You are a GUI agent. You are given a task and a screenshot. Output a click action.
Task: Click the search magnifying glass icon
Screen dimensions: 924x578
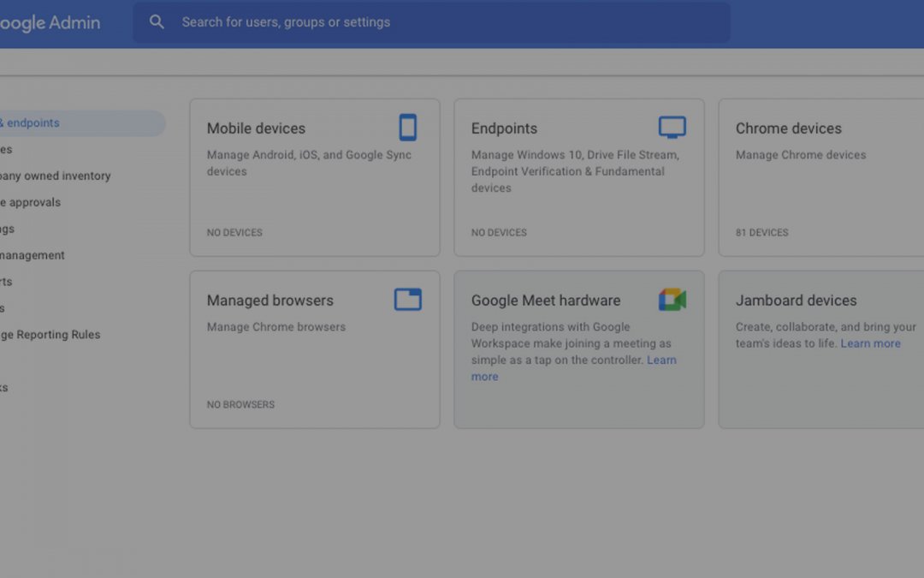(x=157, y=21)
